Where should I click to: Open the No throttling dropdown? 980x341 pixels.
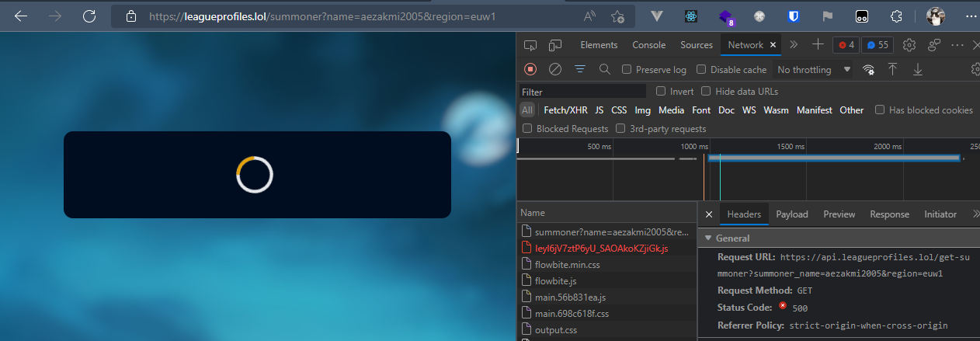pyautogui.click(x=813, y=70)
